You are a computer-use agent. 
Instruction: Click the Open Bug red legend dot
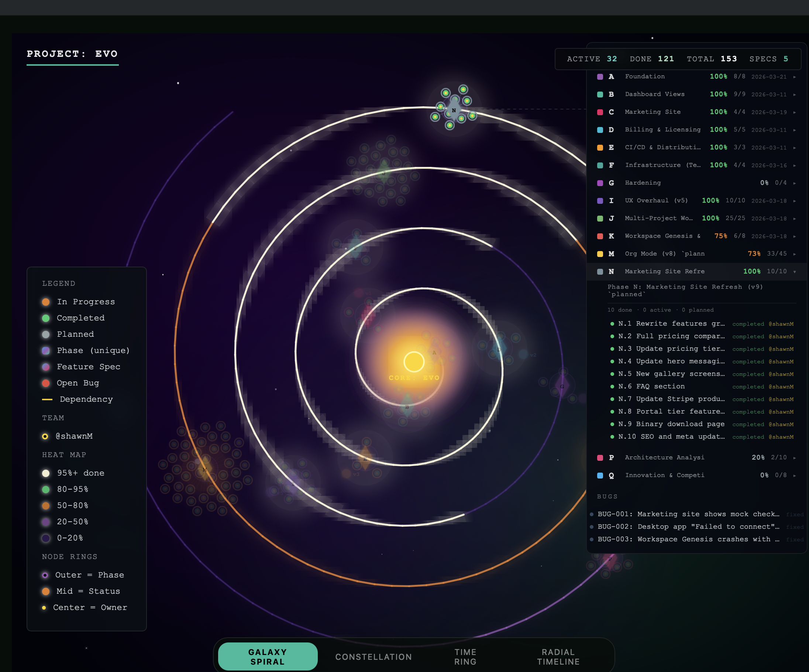coord(46,383)
